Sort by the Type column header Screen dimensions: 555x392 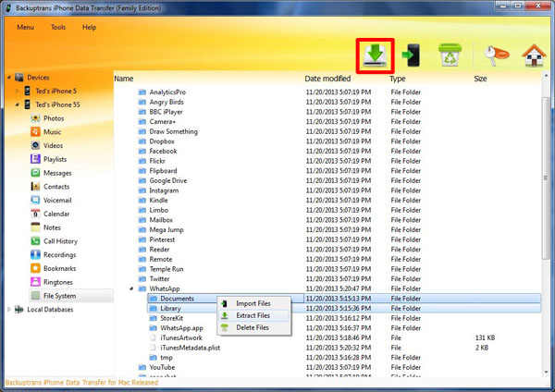pyautogui.click(x=398, y=79)
